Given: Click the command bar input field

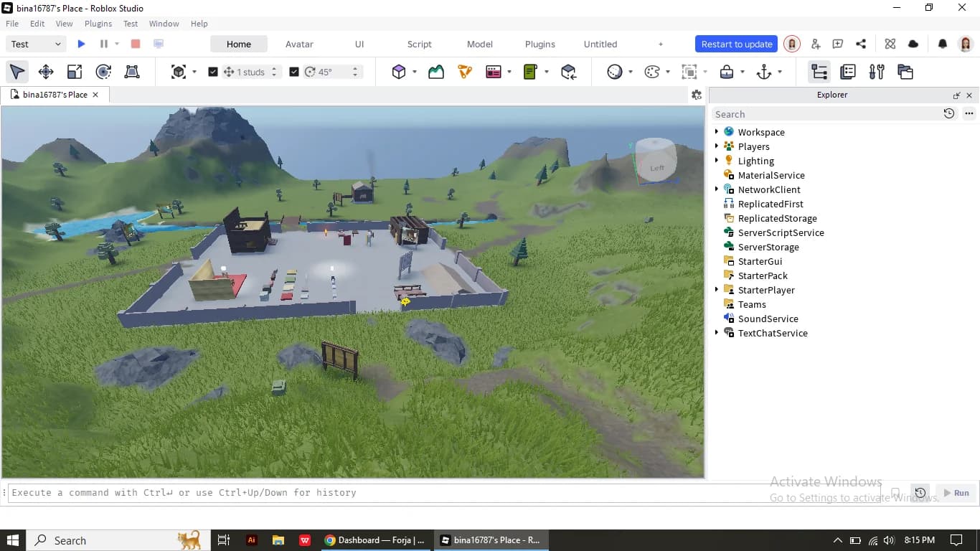Looking at the screenshot, I should 443,493.
